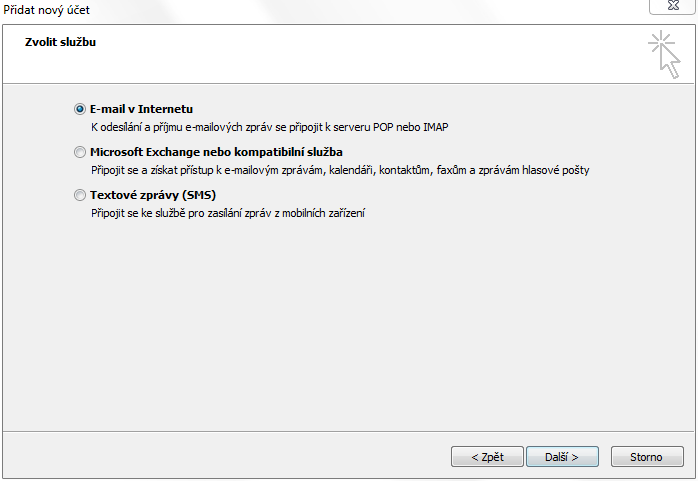Click the POP nebo IMAP description text
698x481 pixels.
[x=270, y=127]
